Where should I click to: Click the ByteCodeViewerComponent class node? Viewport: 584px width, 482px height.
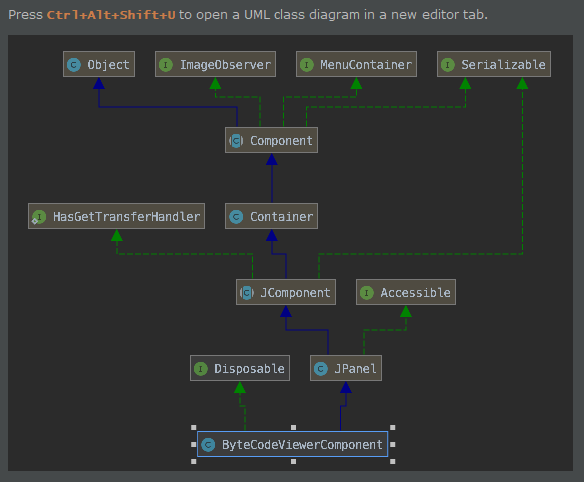[x=293, y=444]
